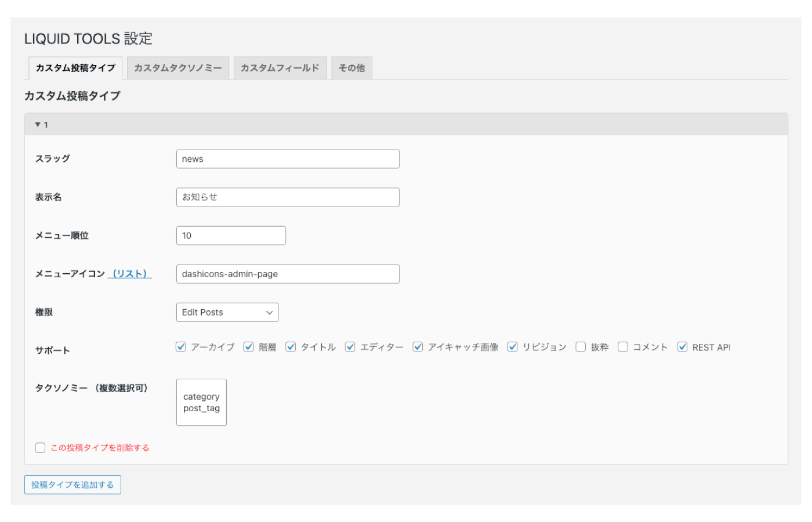The height and width of the screenshot is (522, 812).
Task: Open the カスタムフィールド tab
Action: (x=280, y=68)
